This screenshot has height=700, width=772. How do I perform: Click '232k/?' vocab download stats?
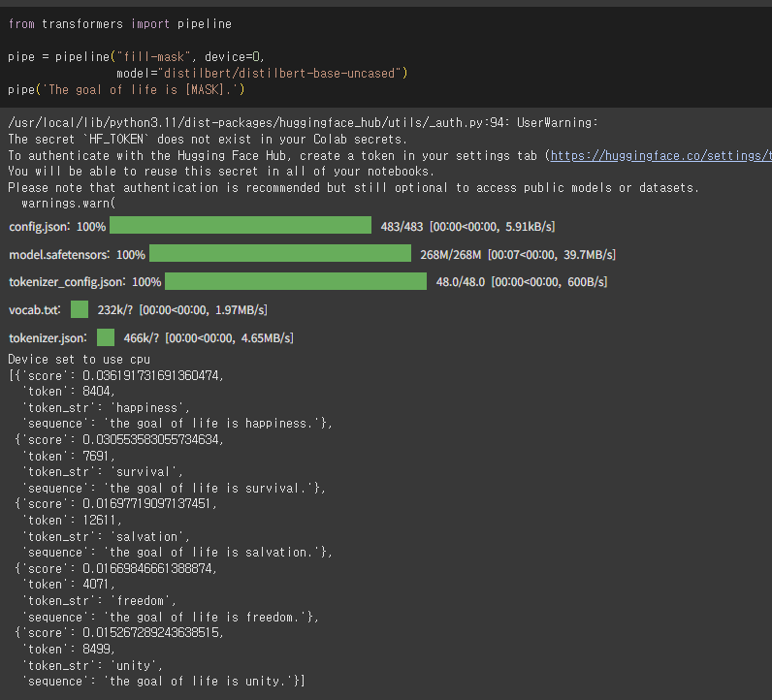coord(182,310)
